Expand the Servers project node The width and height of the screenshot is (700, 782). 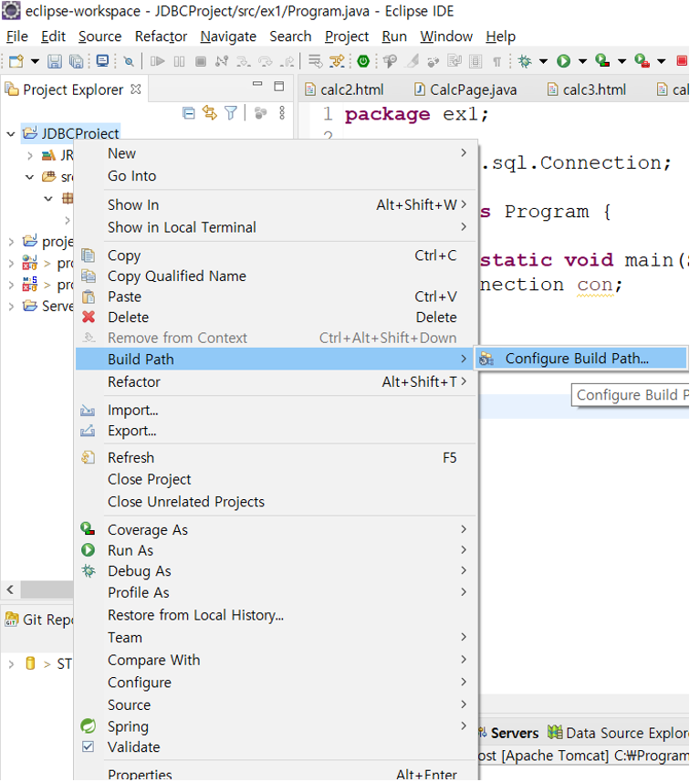(11, 307)
